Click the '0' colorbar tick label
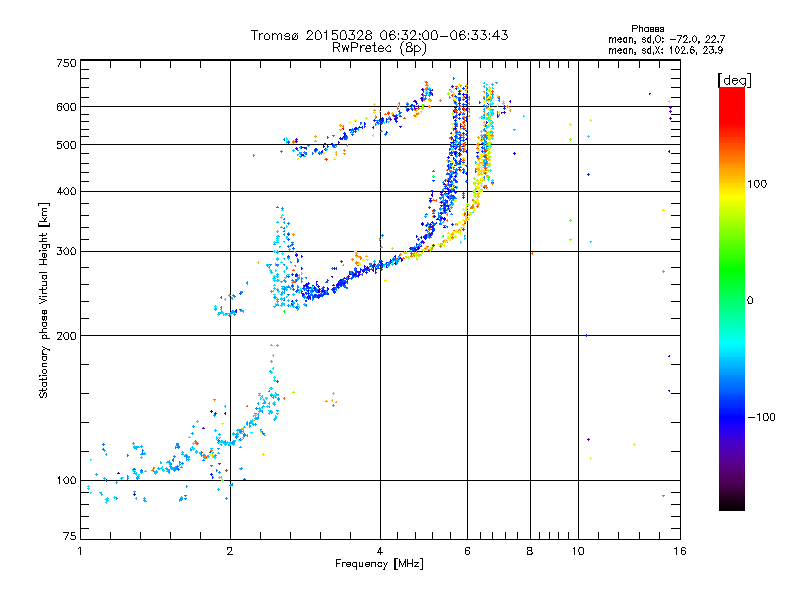The height and width of the screenshot is (600, 800). (750, 300)
